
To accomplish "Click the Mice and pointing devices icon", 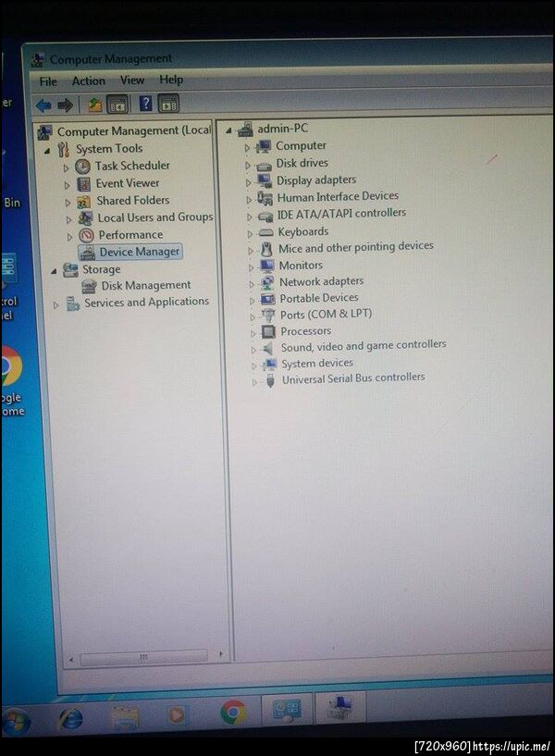I will [266, 249].
